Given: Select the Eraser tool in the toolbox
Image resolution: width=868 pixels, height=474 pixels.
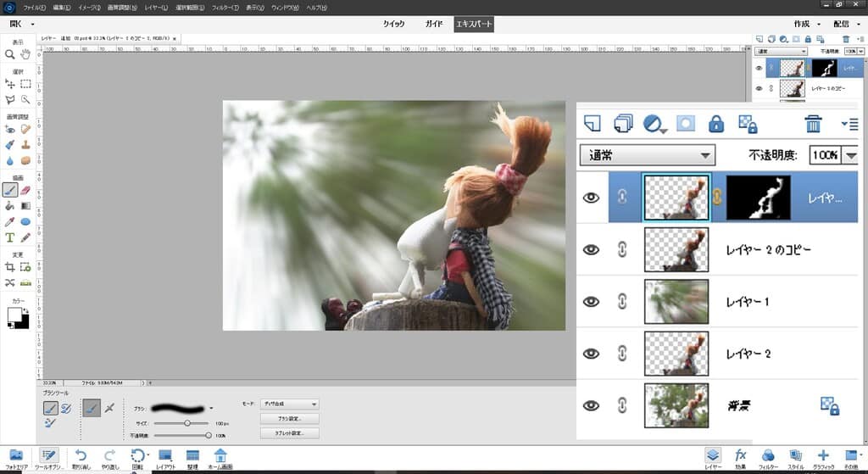Looking at the screenshot, I should (25, 191).
